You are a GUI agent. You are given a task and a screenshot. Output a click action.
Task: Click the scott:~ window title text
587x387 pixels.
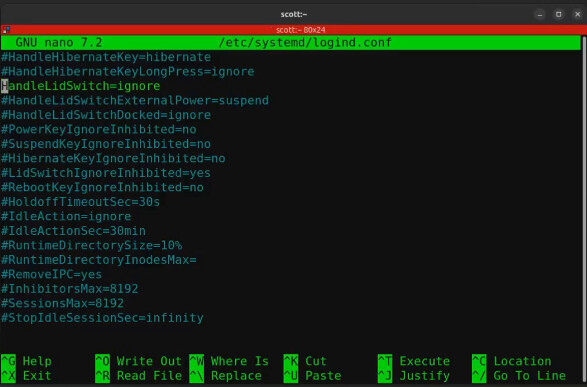point(294,14)
